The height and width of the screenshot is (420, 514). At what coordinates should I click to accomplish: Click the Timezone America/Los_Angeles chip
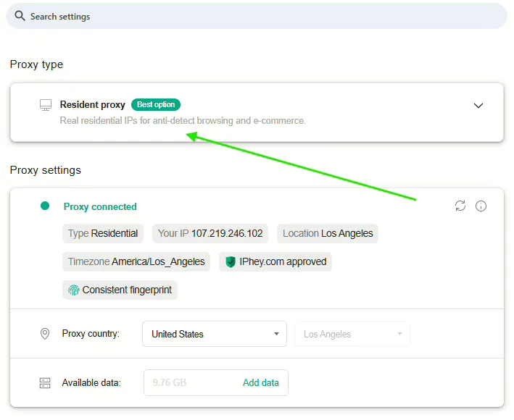pos(136,261)
